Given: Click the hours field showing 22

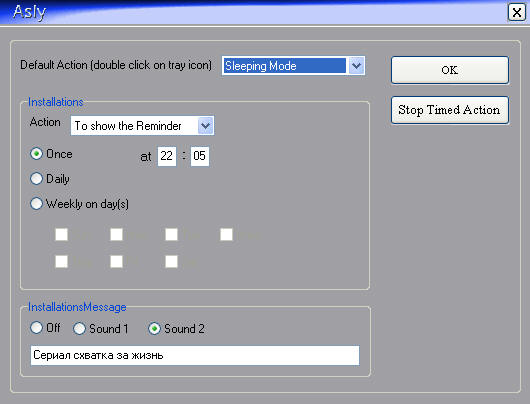Looking at the screenshot, I should click(x=167, y=156).
